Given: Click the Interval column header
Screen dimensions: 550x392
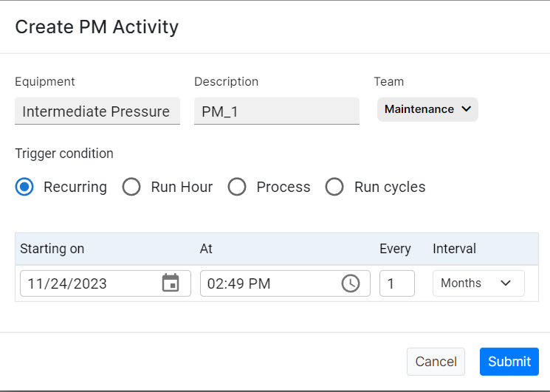Looking at the screenshot, I should 454,249.
